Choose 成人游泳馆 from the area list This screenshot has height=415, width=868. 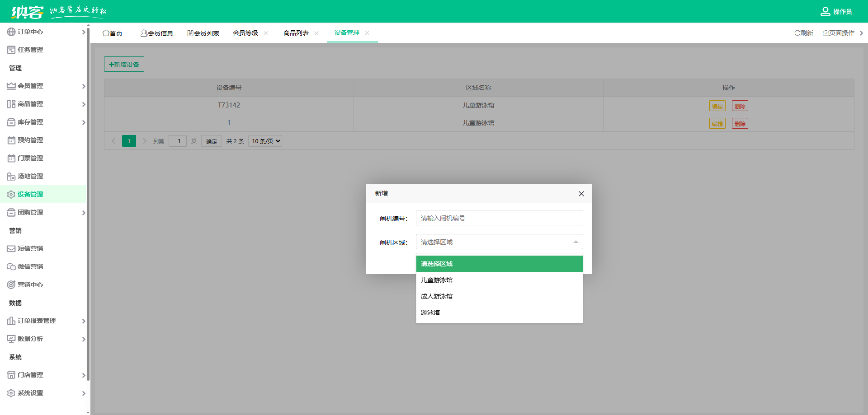click(437, 296)
